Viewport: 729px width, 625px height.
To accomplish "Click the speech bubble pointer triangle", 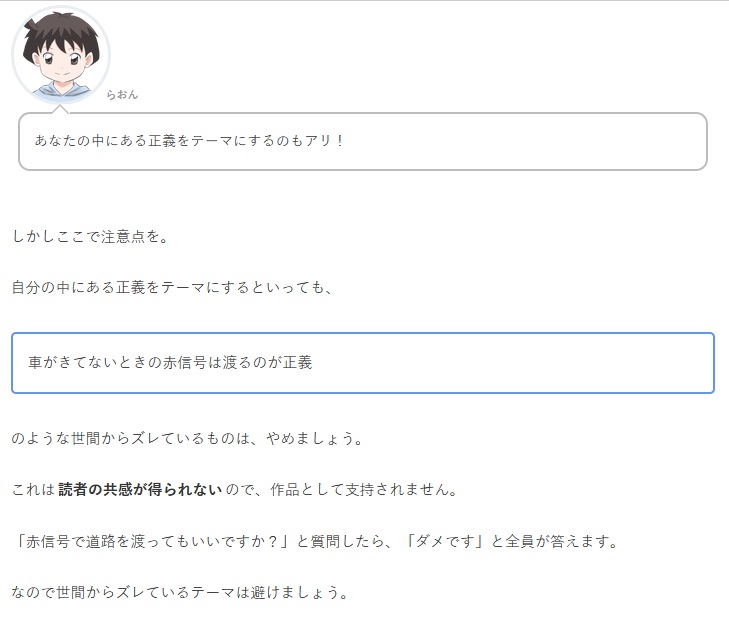I will coord(60,109).
